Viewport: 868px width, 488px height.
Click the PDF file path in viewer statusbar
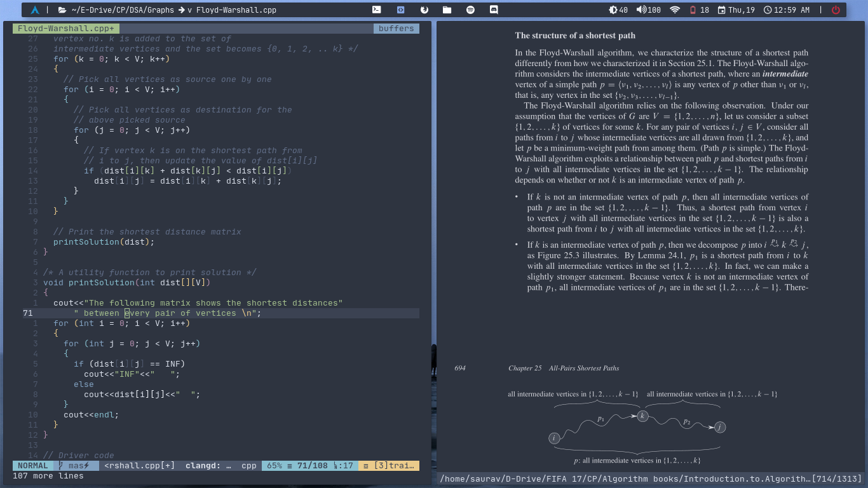(626, 479)
